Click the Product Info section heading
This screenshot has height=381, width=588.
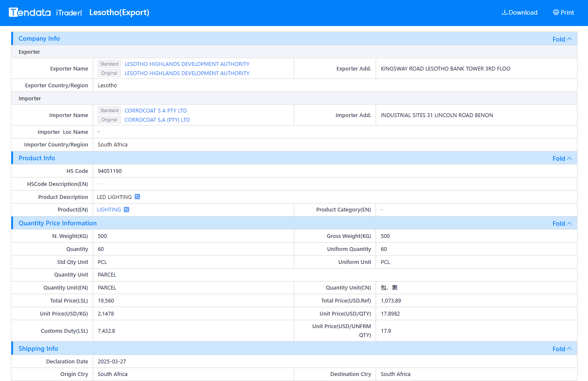[x=37, y=158]
